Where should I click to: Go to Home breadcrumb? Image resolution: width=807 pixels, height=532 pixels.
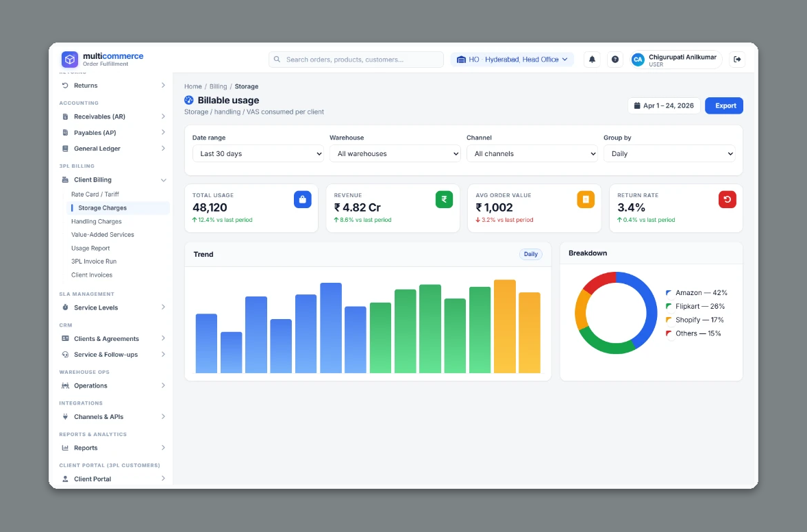(x=193, y=86)
